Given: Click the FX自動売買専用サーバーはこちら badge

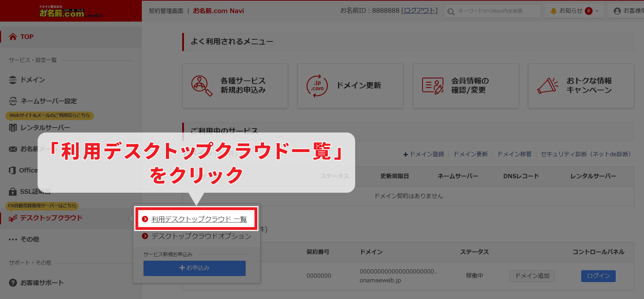Looking at the screenshot, I should [42, 206].
